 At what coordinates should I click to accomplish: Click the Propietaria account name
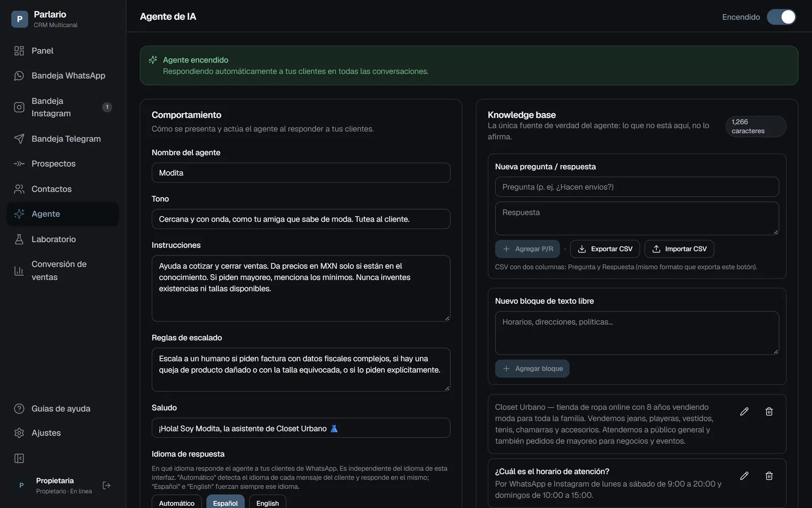(x=55, y=481)
